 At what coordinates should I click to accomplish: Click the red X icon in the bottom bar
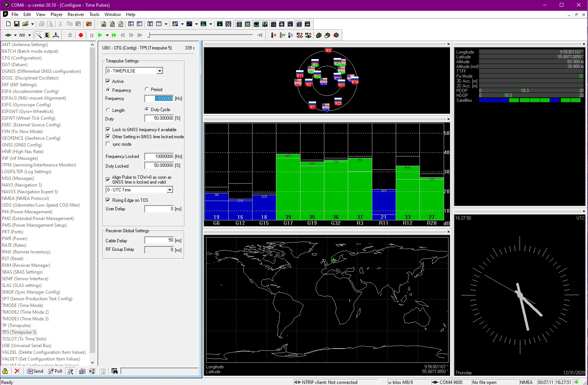click(17, 371)
